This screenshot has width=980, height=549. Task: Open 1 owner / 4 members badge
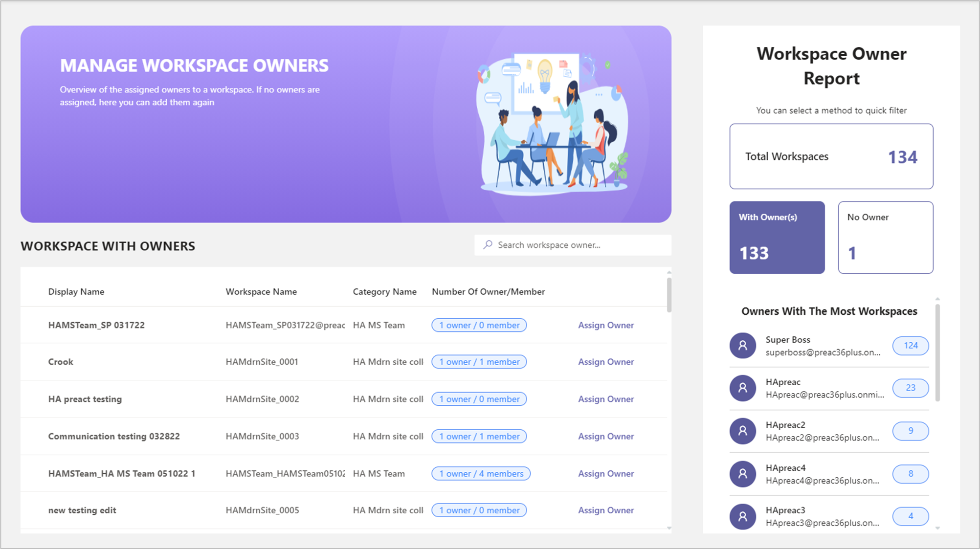481,474
